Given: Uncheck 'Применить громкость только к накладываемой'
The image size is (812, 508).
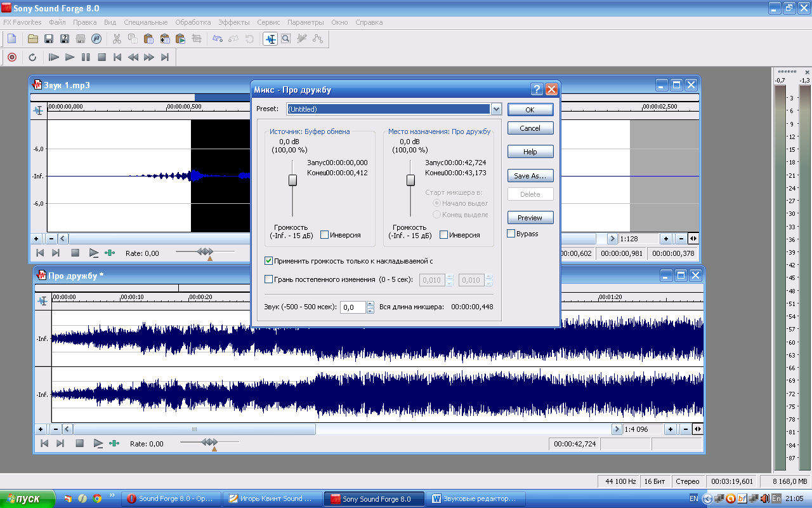Looking at the screenshot, I should [x=269, y=260].
